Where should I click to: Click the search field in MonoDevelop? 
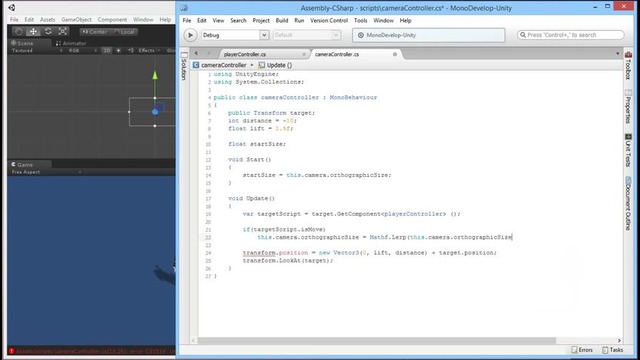click(571, 35)
